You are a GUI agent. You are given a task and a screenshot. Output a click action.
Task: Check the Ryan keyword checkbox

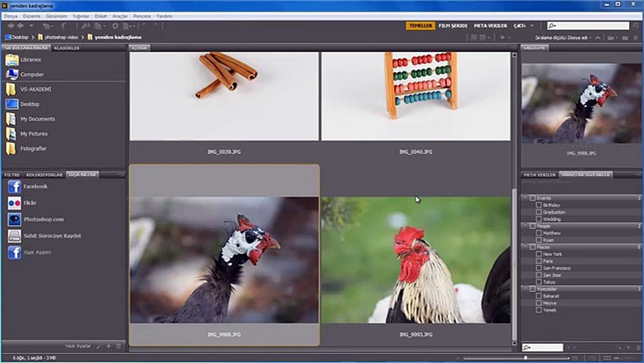click(539, 240)
